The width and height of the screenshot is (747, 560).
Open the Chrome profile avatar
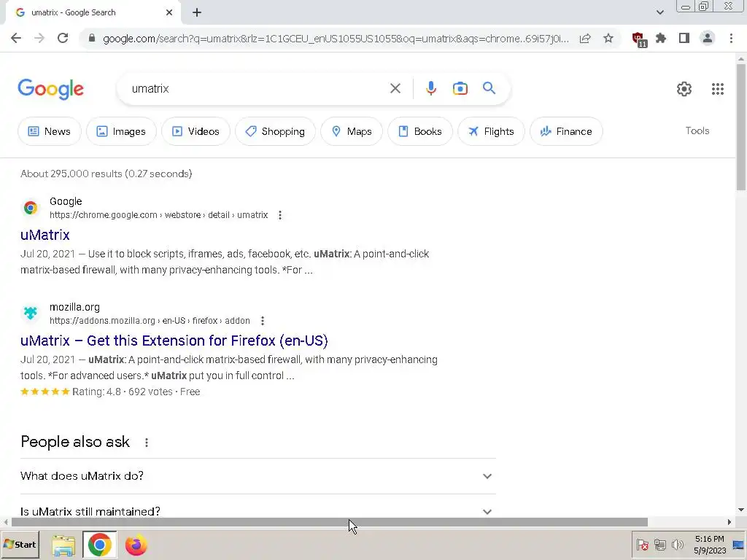[x=708, y=38]
